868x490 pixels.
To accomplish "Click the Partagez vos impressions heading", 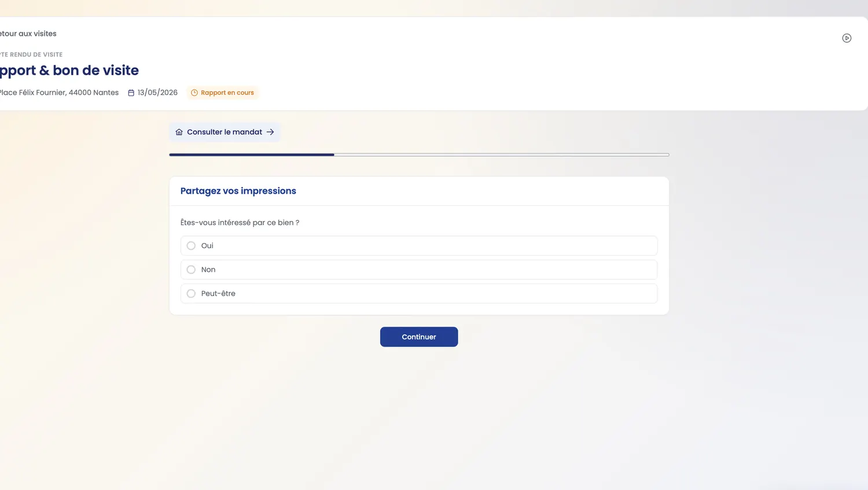I will coord(238,191).
